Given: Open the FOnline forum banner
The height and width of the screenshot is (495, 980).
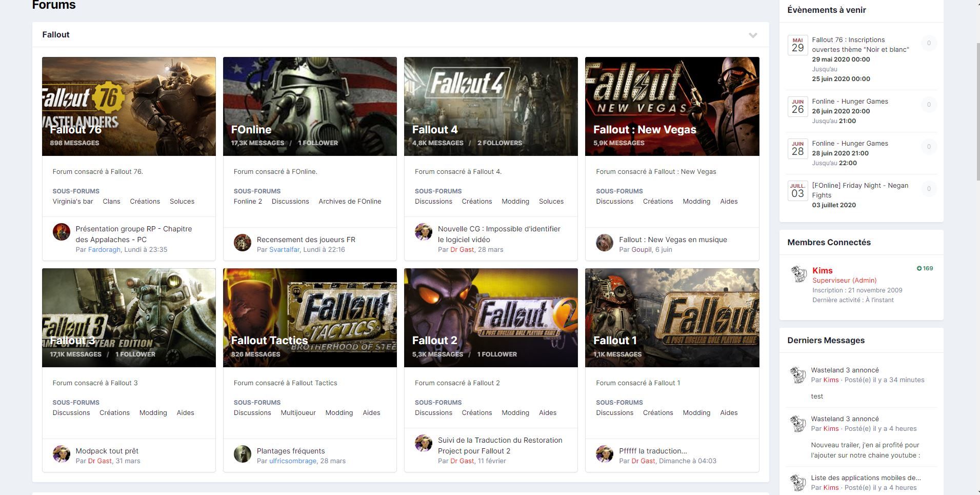Looking at the screenshot, I should pyautogui.click(x=310, y=107).
